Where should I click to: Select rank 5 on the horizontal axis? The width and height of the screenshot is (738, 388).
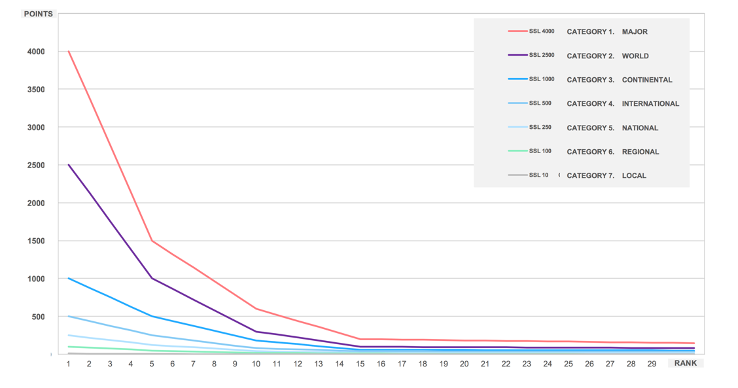[152, 364]
